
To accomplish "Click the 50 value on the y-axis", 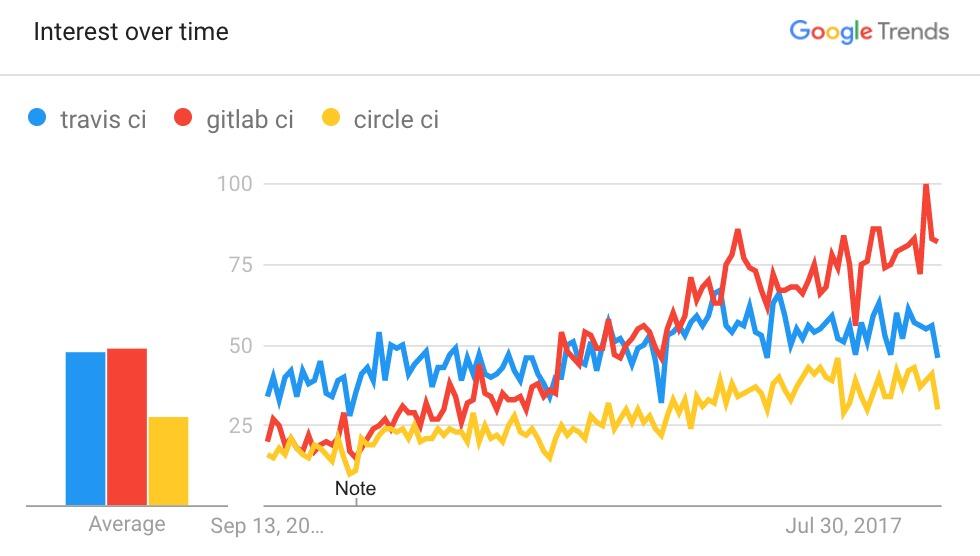I will 239,346.
